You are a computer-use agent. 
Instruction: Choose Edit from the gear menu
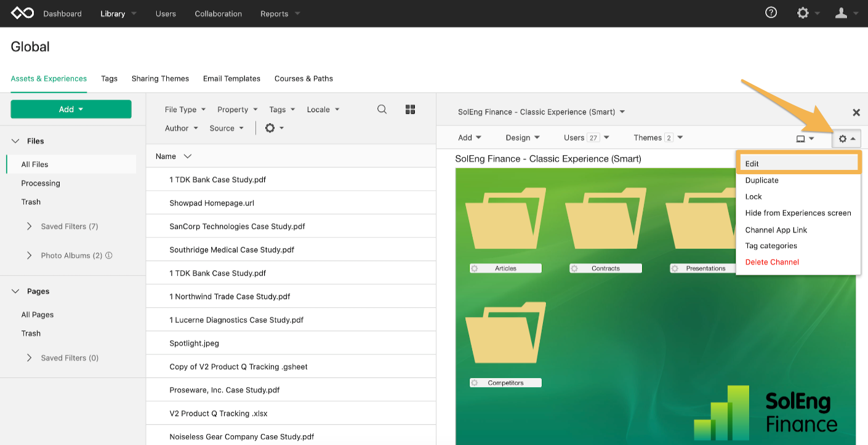point(798,164)
